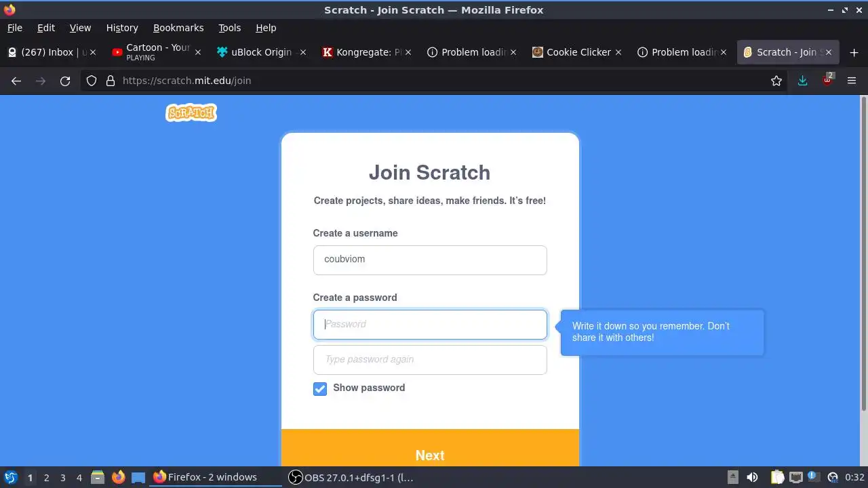Image resolution: width=868 pixels, height=488 pixels.
Task: Open the system start menu icon
Action: [11, 477]
